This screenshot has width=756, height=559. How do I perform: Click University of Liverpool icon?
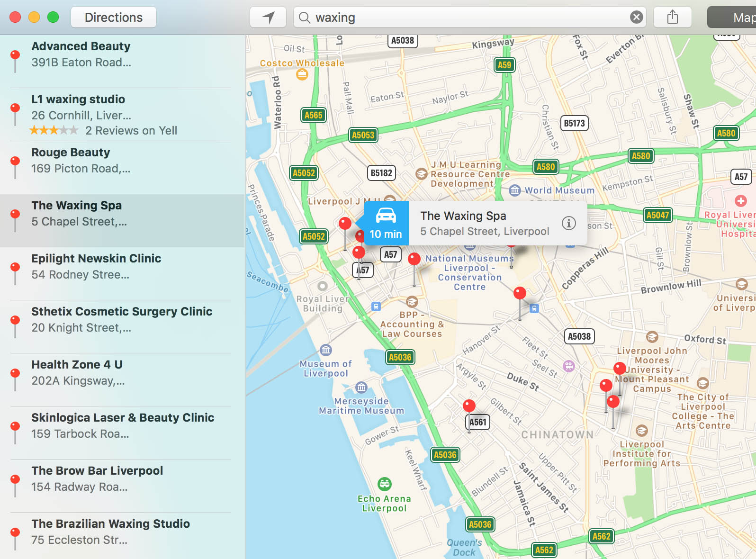741,284
